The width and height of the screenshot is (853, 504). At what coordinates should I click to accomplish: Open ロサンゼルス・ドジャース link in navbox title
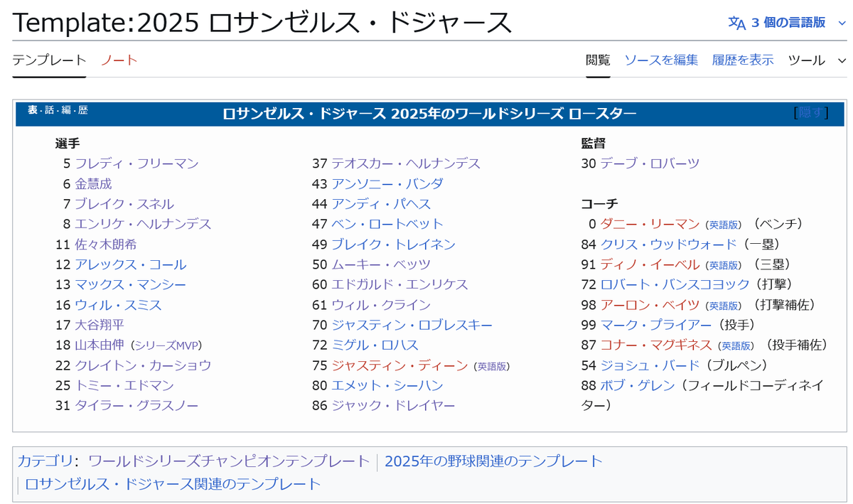coord(305,114)
